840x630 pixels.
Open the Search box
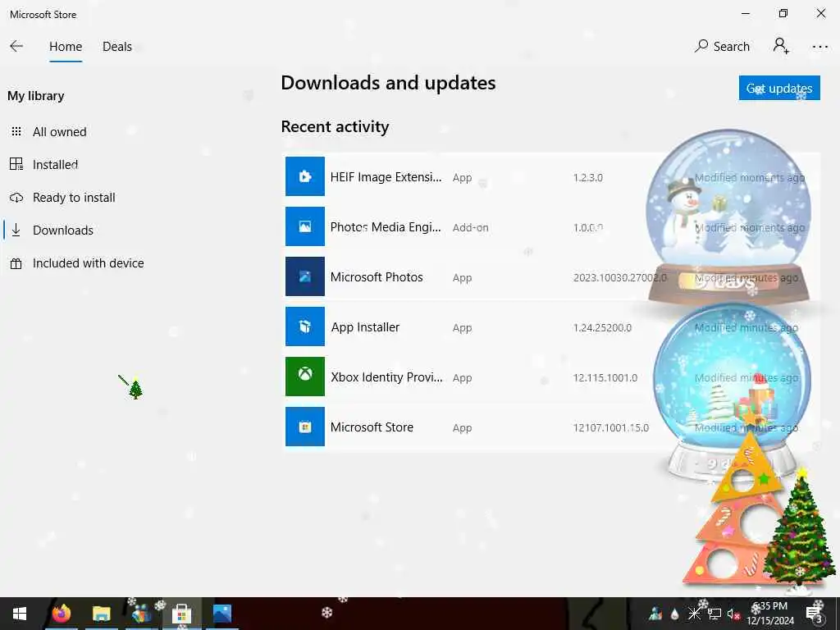[722, 47]
